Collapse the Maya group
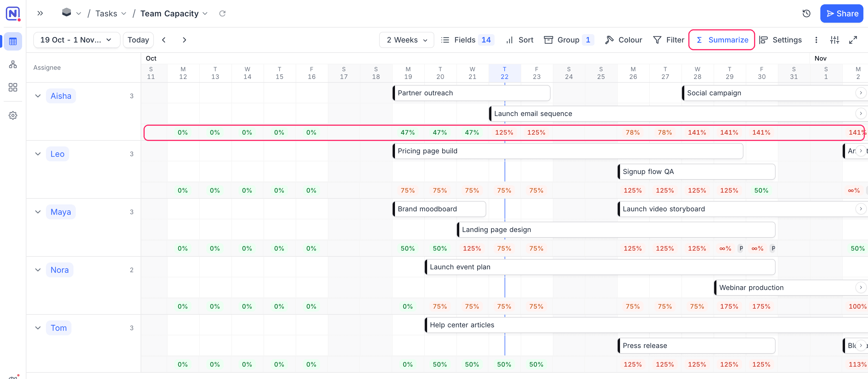This screenshot has width=868, height=379. tap(38, 212)
